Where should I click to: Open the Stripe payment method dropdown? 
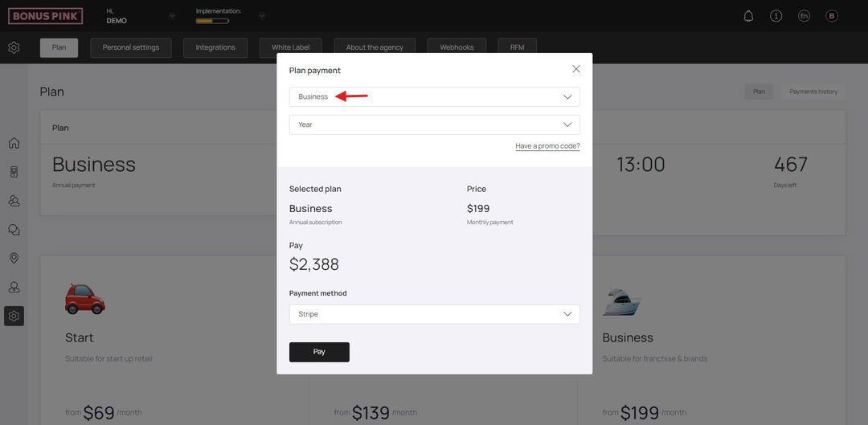coord(435,314)
